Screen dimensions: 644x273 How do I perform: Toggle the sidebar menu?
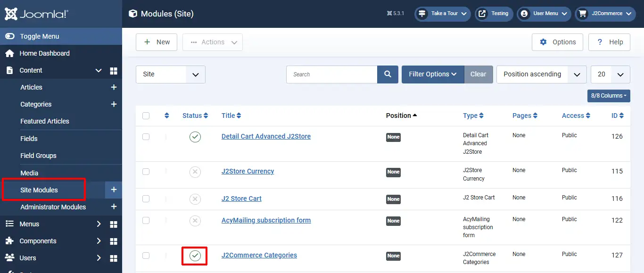61,36
